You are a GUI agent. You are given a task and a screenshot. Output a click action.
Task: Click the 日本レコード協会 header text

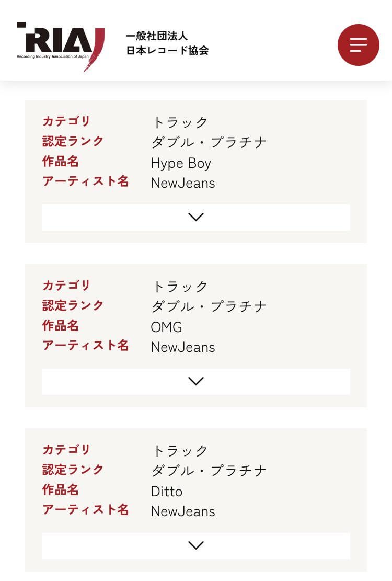tap(167, 51)
